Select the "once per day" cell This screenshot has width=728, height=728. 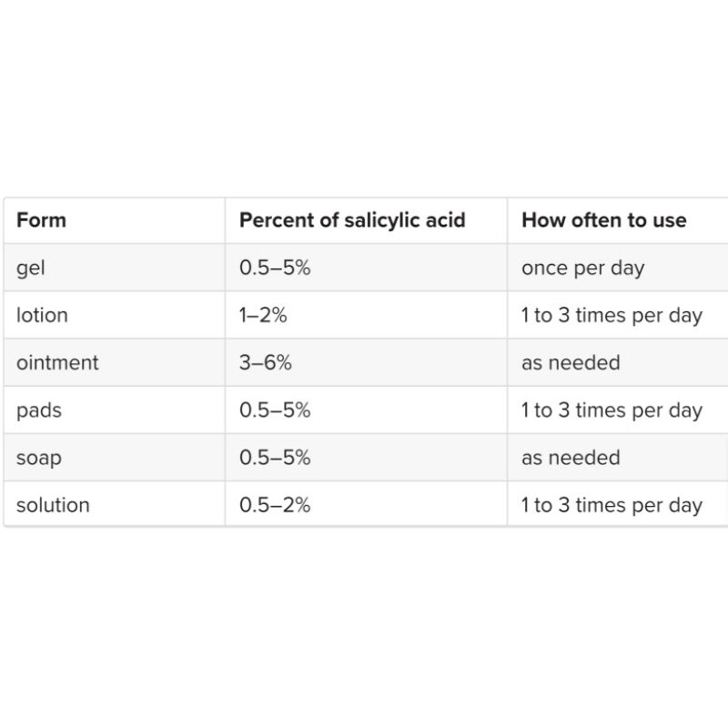click(x=582, y=268)
